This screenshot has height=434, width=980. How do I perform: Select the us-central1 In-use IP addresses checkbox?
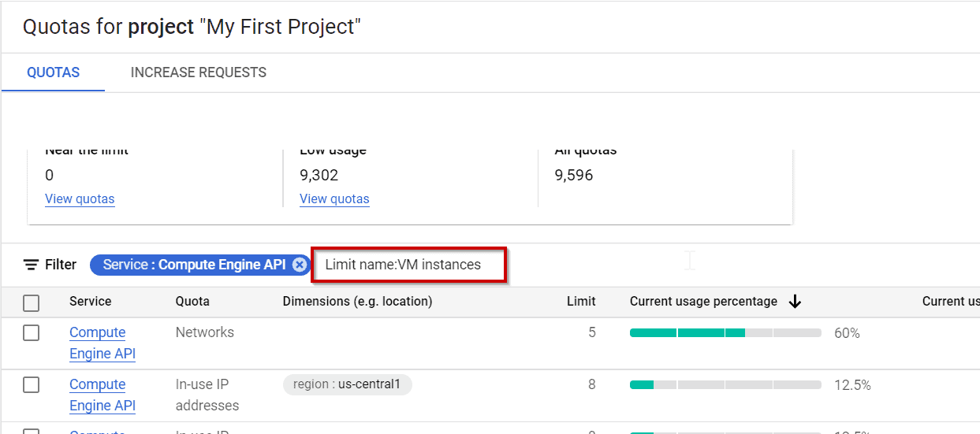[x=32, y=385]
